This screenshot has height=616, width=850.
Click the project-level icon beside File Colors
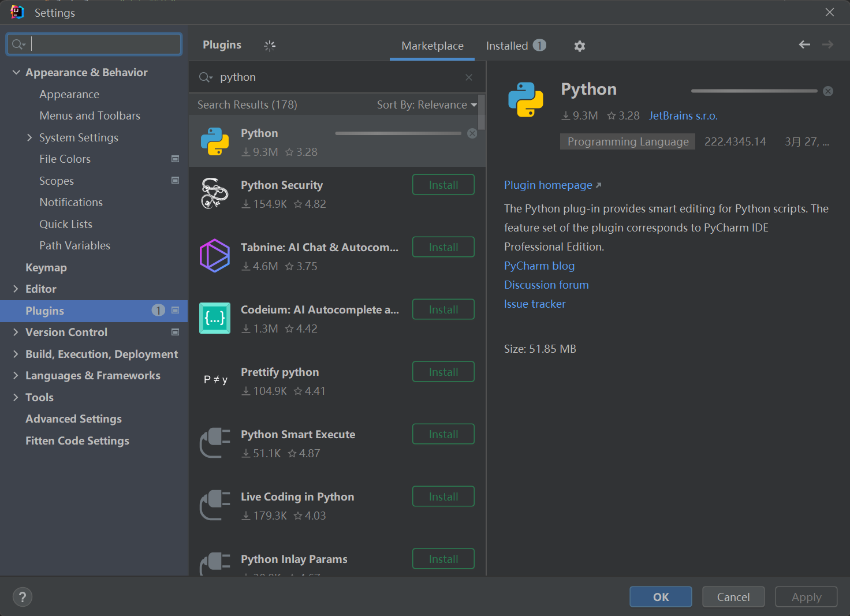[176, 159]
